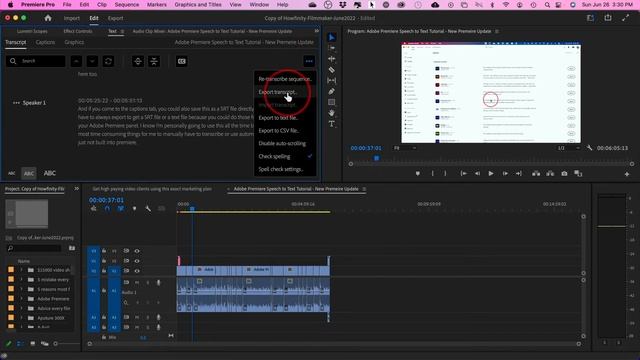This screenshot has height=360, width=640.
Task: Click the re-transcribe refresh icon in transcript toolbar
Action: click(108, 61)
